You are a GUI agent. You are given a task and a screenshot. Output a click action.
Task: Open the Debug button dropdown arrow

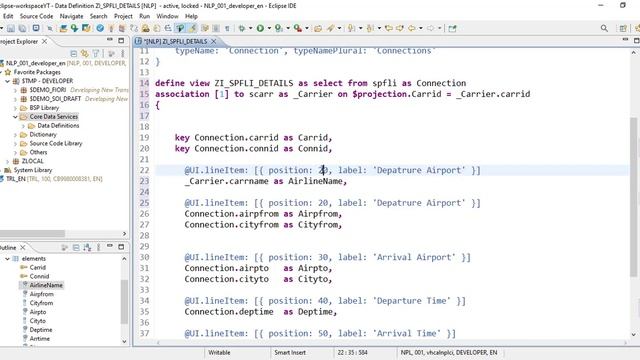(251, 28)
